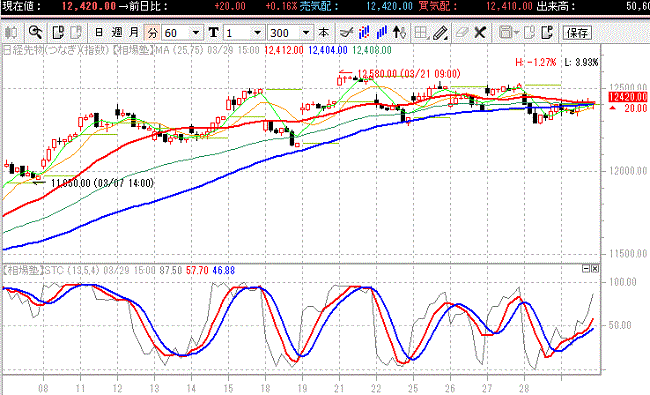The width and height of the screenshot is (650, 395).
Task: Click the 50.00 STC axis label
Action: tap(620, 325)
